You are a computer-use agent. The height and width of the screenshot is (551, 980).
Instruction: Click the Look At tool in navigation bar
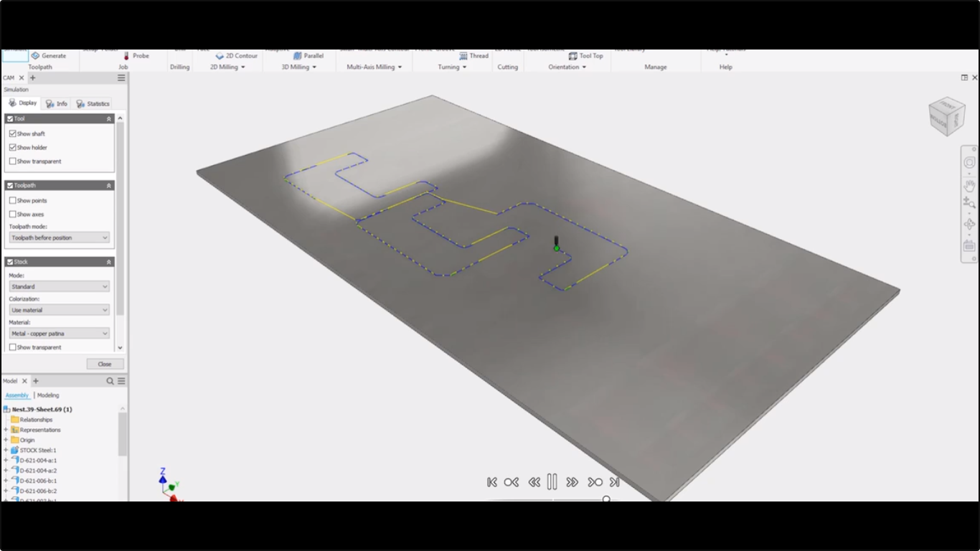969,245
